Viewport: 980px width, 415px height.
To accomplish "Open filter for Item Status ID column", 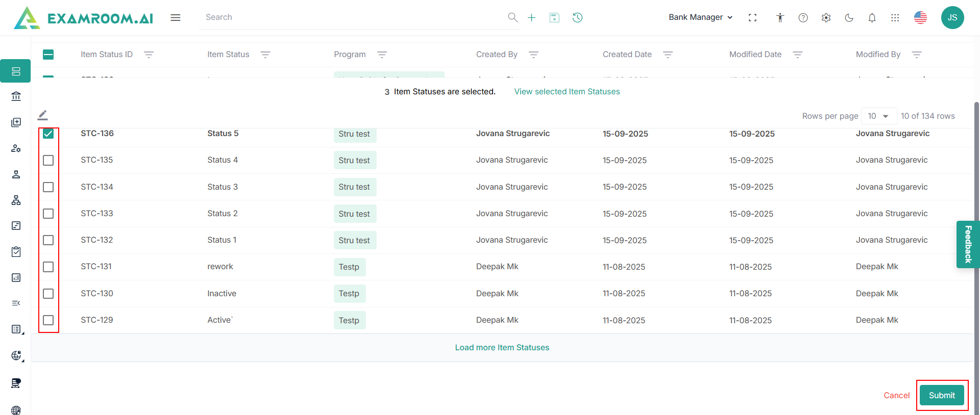I will [149, 55].
